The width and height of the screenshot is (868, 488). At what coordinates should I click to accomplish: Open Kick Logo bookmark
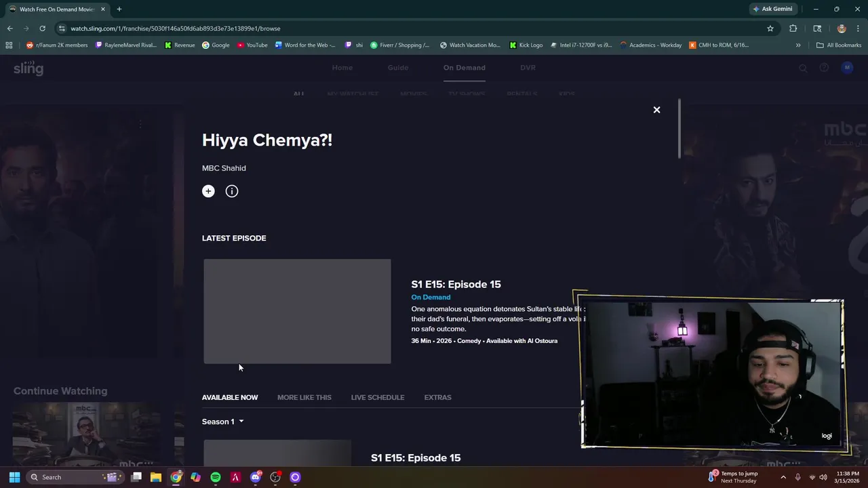(526, 45)
